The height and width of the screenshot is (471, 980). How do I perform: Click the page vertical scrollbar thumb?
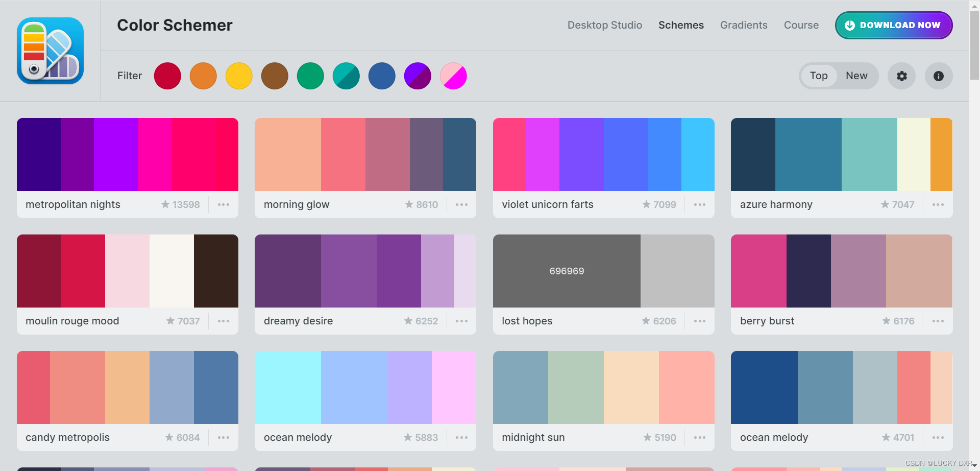coord(974,45)
